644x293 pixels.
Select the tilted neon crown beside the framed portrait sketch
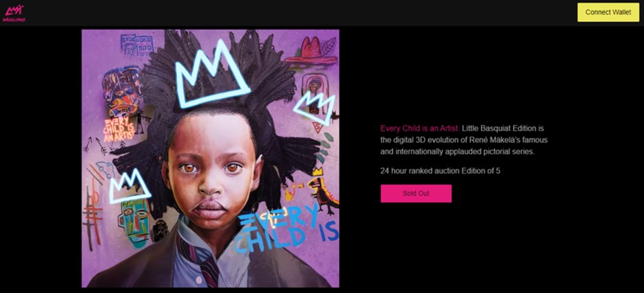click(315, 108)
